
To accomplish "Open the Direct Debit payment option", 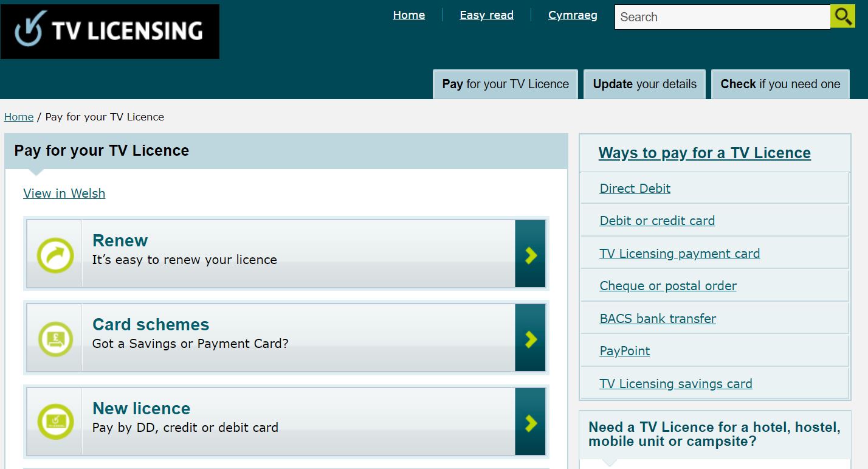I will [x=635, y=188].
